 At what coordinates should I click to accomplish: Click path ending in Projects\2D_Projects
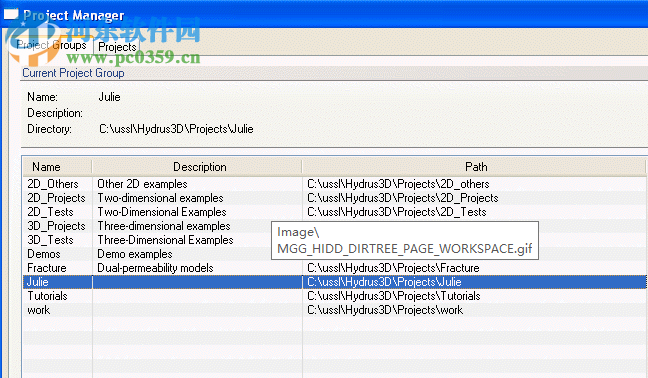tap(403, 198)
